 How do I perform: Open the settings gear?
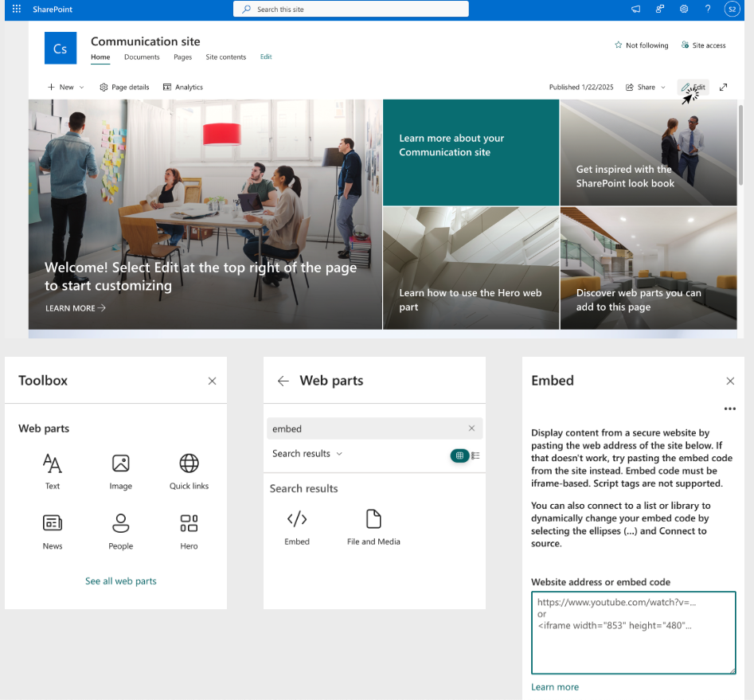point(684,9)
